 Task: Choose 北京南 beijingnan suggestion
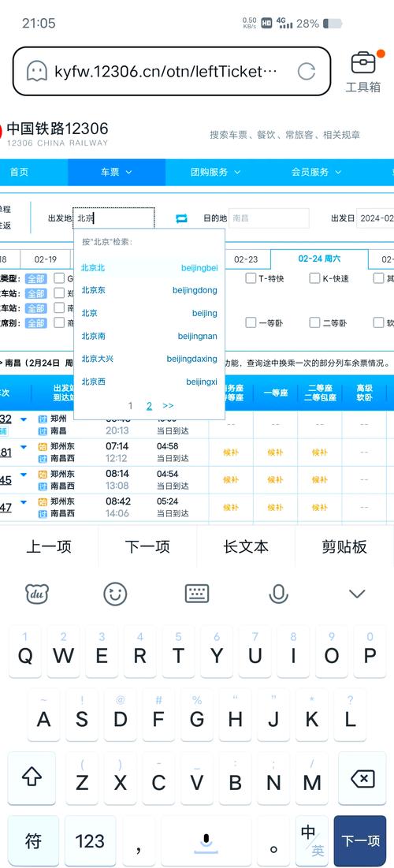[x=150, y=336]
